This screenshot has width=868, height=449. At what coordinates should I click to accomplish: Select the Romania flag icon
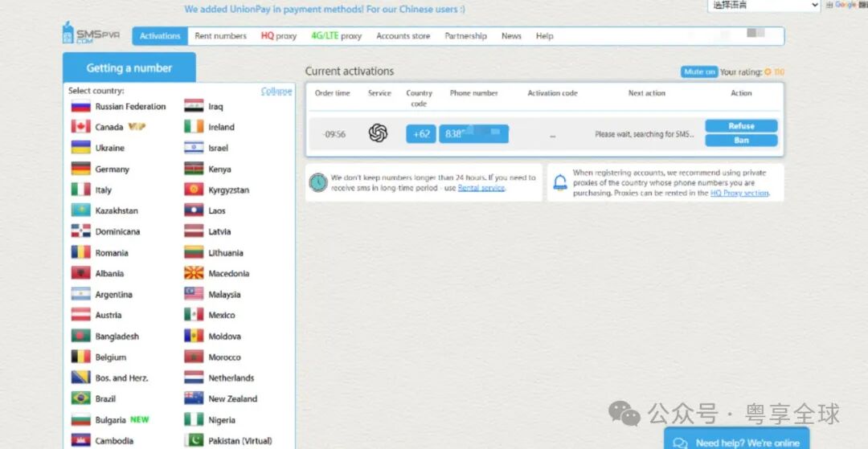pos(81,252)
